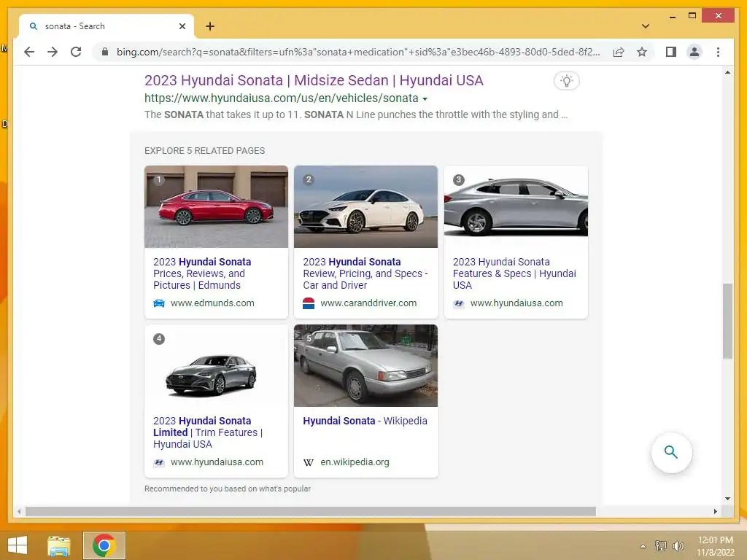Viewport: 747px width, 560px height.
Task: Open the tab search chevron
Action: pos(645,26)
